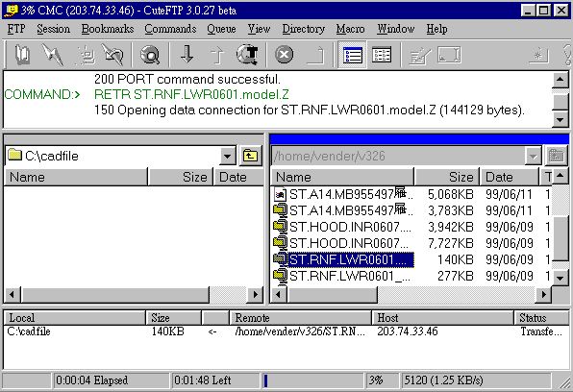573x392 pixels.
Task: Sort local files by Size column
Action: click(x=180, y=177)
